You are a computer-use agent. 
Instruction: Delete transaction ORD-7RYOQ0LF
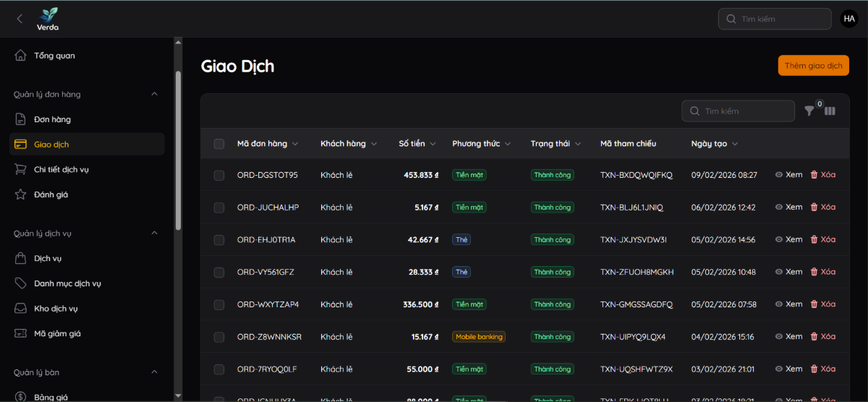(x=822, y=369)
